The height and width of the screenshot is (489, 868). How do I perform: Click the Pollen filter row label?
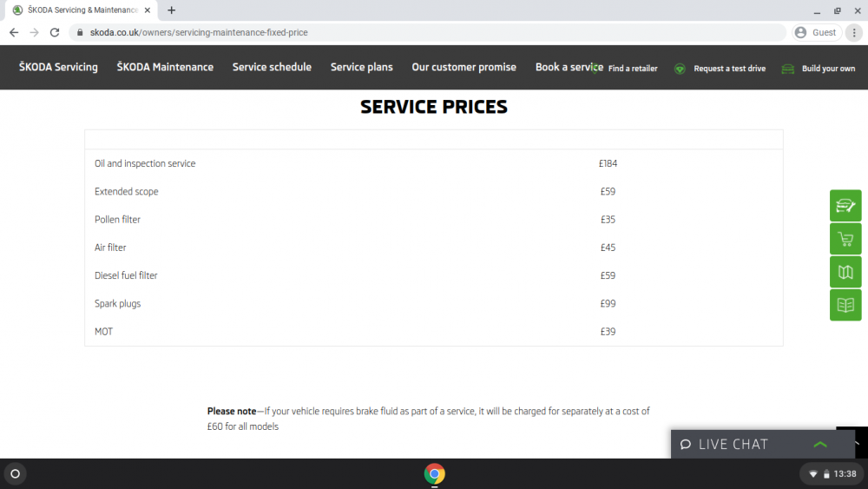coord(117,219)
